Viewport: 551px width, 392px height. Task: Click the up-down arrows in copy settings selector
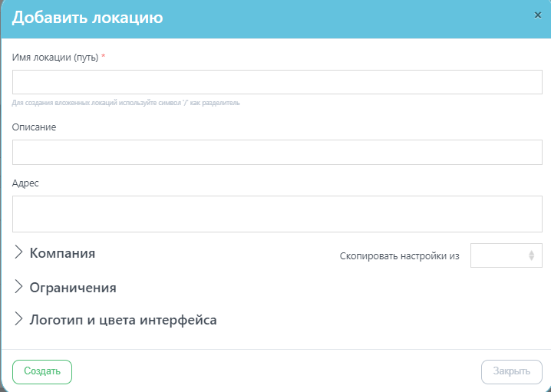click(x=531, y=255)
